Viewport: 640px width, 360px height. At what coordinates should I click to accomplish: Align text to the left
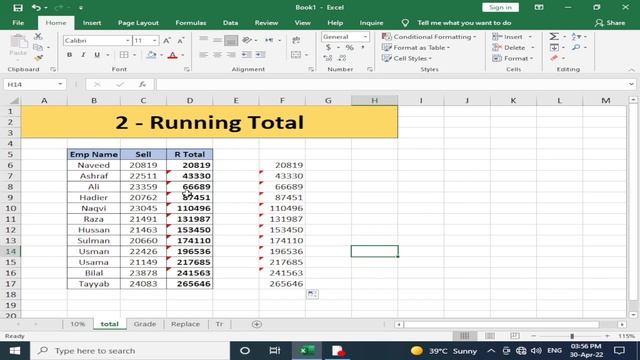pos(204,55)
